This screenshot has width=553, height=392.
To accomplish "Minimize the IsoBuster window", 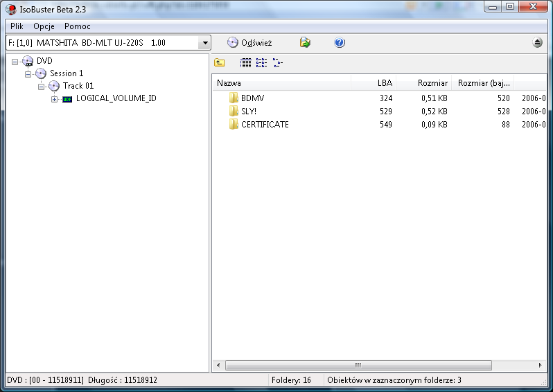I will (x=493, y=7).
